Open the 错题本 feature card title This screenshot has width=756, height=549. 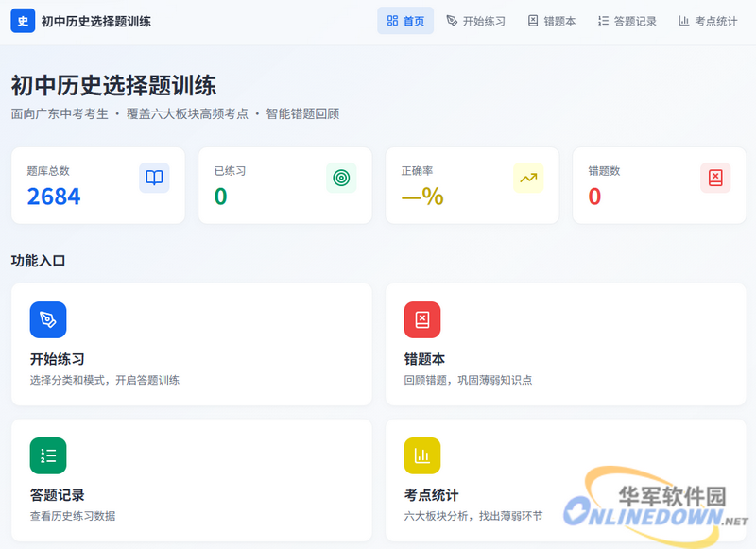point(424,359)
